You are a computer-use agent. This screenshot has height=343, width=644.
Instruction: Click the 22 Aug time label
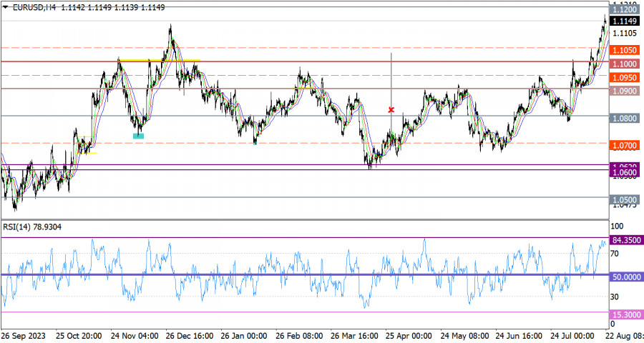pyautogui.click(x=624, y=336)
